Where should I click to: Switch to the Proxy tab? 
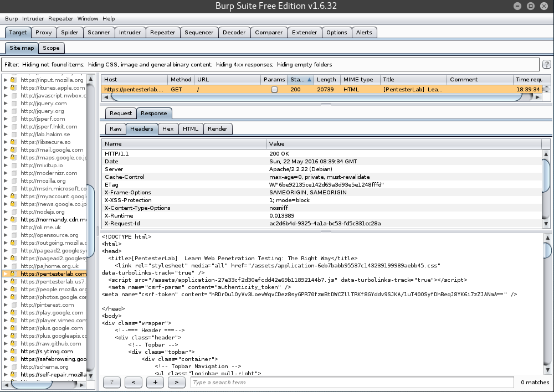[x=43, y=33]
